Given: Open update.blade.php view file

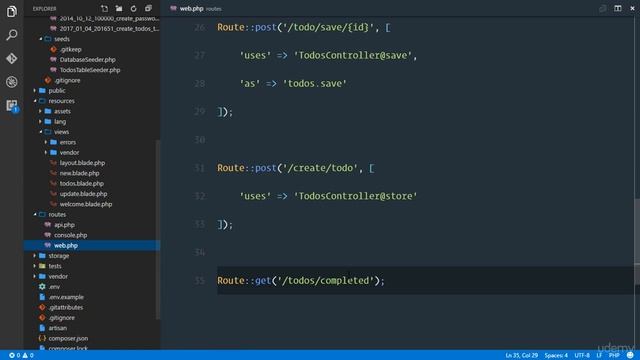Looking at the screenshot, I should point(83,194).
